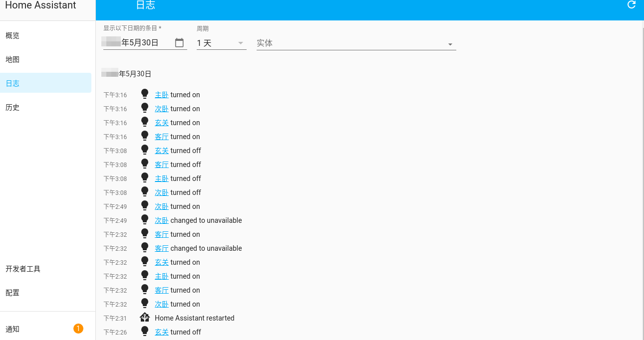Click bulb icon beside 次卧 changed to unavailable

[x=145, y=220]
